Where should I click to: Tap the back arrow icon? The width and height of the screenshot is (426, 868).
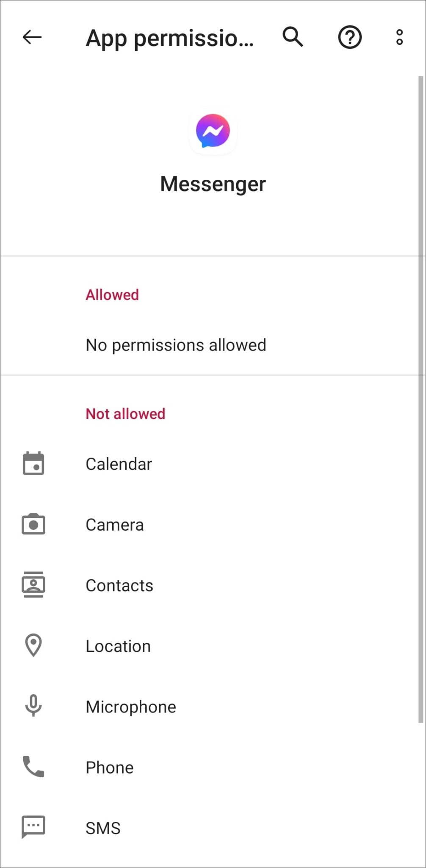[x=32, y=37]
